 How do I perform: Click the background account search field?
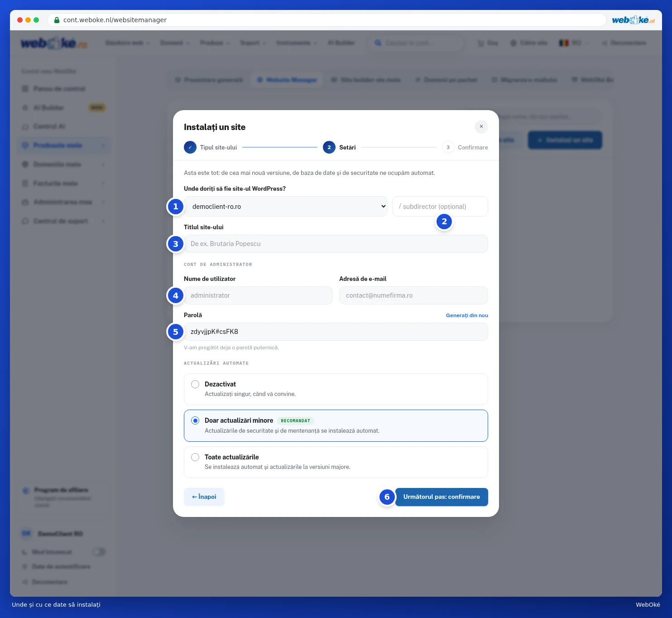(x=416, y=43)
